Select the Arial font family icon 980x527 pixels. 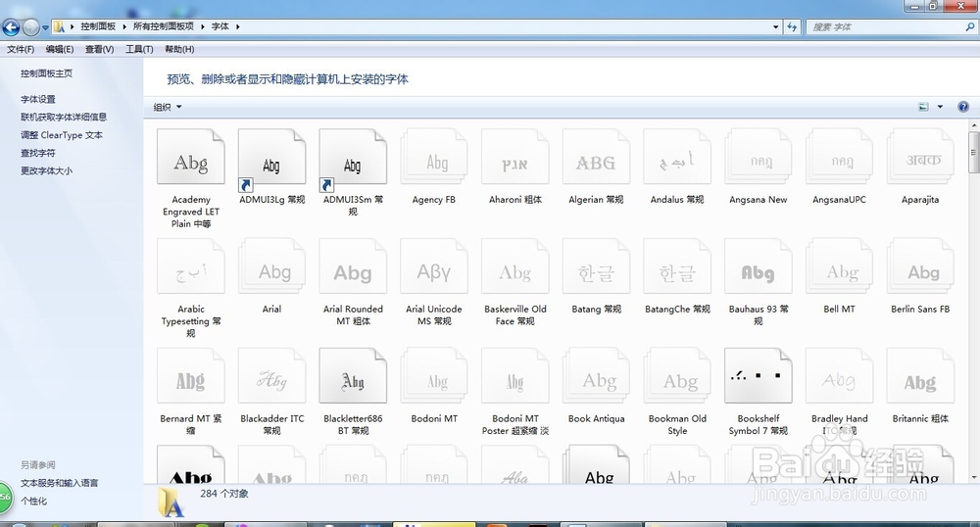pos(271,266)
